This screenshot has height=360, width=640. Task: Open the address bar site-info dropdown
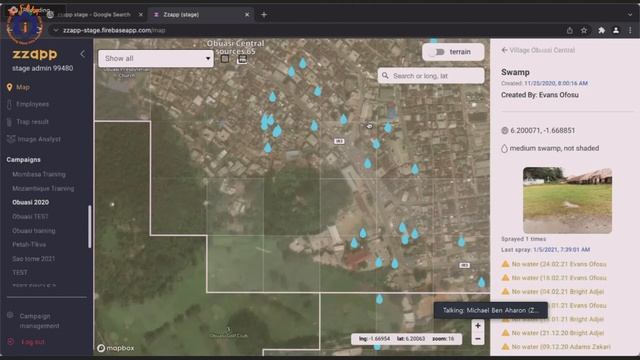pyautogui.click(x=56, y=30)
